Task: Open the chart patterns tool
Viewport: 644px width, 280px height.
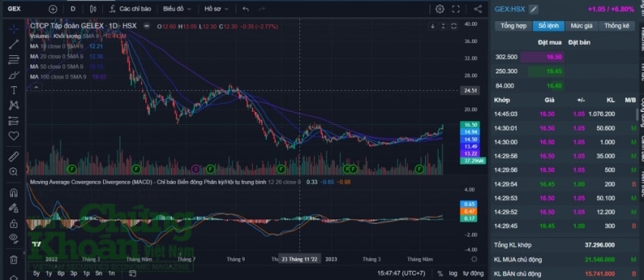Action: [14, 105]
